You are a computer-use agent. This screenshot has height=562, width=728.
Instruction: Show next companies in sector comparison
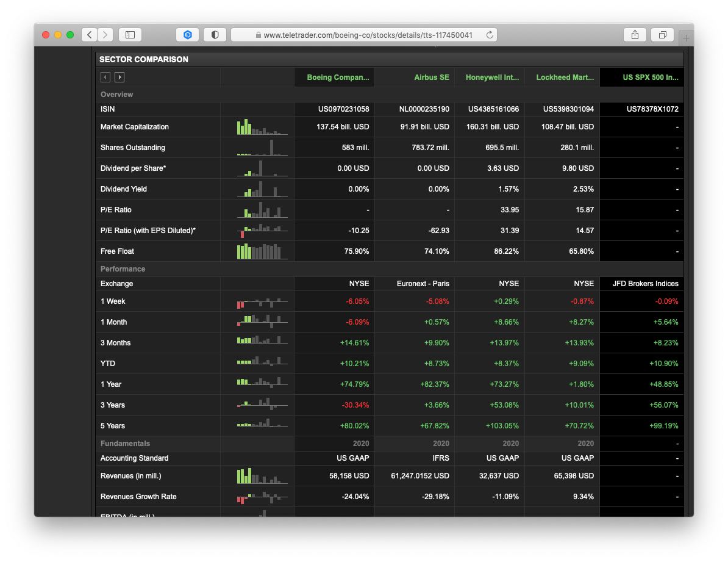click(120, 77)
